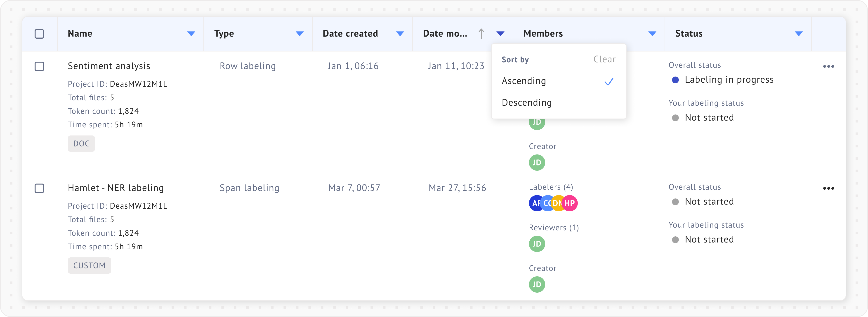
Task: Open the Hamlet row three-dot menu
Action: [828, 188]
